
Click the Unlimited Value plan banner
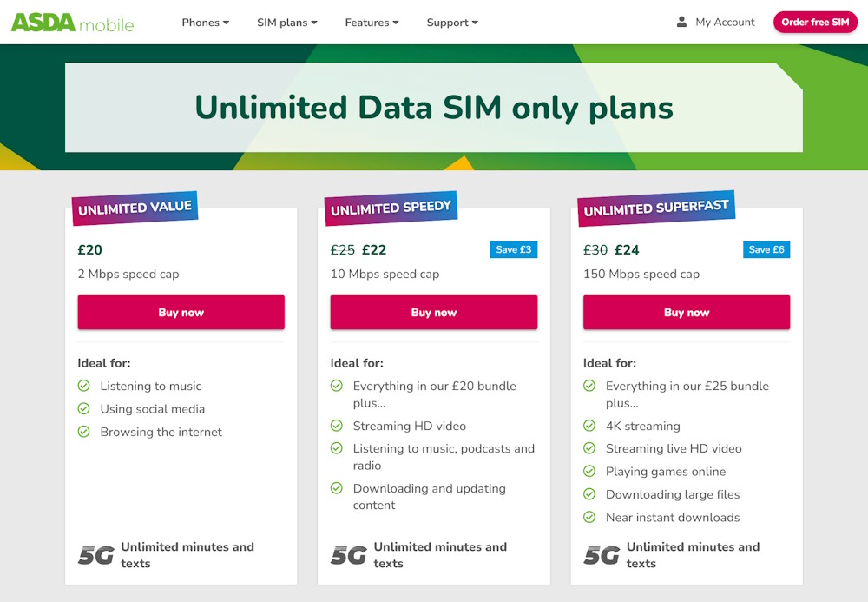pyautogui.click(x=135, y=208)
